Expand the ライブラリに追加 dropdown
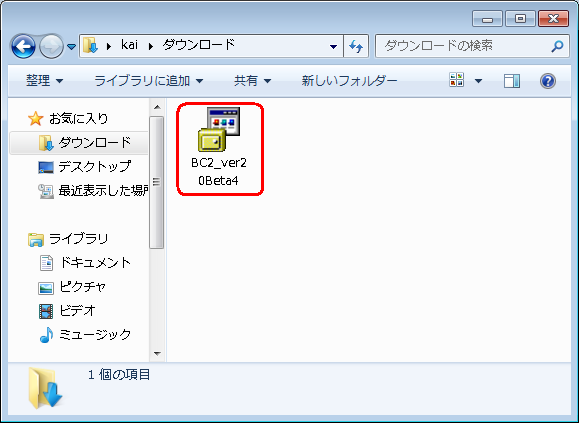Viewport: 579px width, 423px height. coord(148,80)
